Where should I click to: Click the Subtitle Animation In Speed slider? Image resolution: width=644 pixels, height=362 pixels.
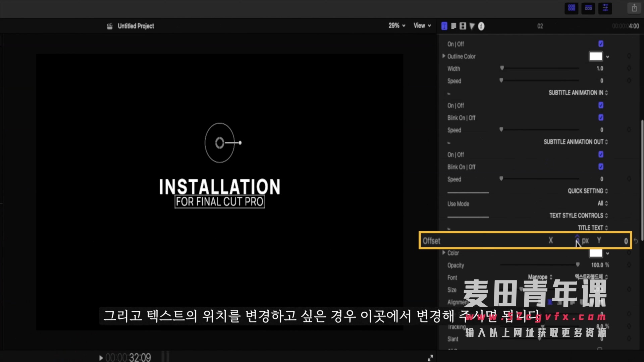click(501, 129)
